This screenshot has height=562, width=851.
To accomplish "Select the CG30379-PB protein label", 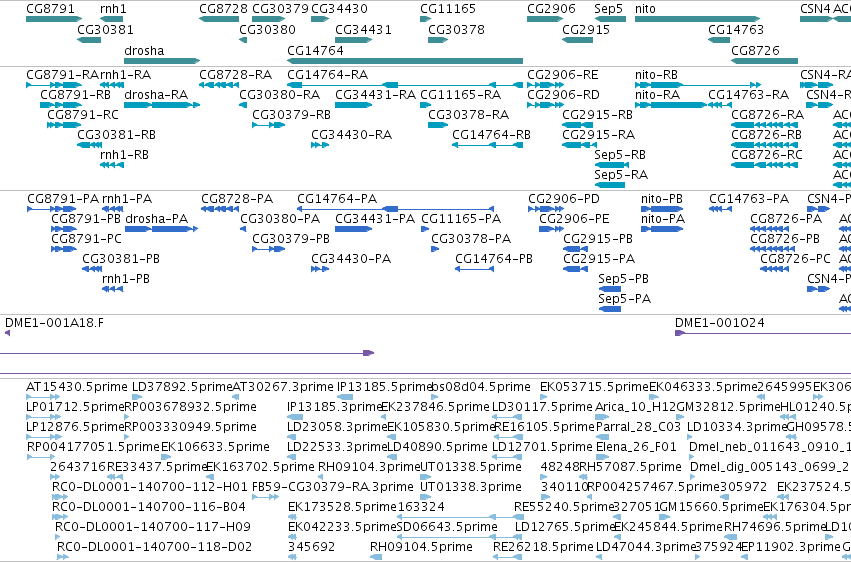I will point(291,239).
